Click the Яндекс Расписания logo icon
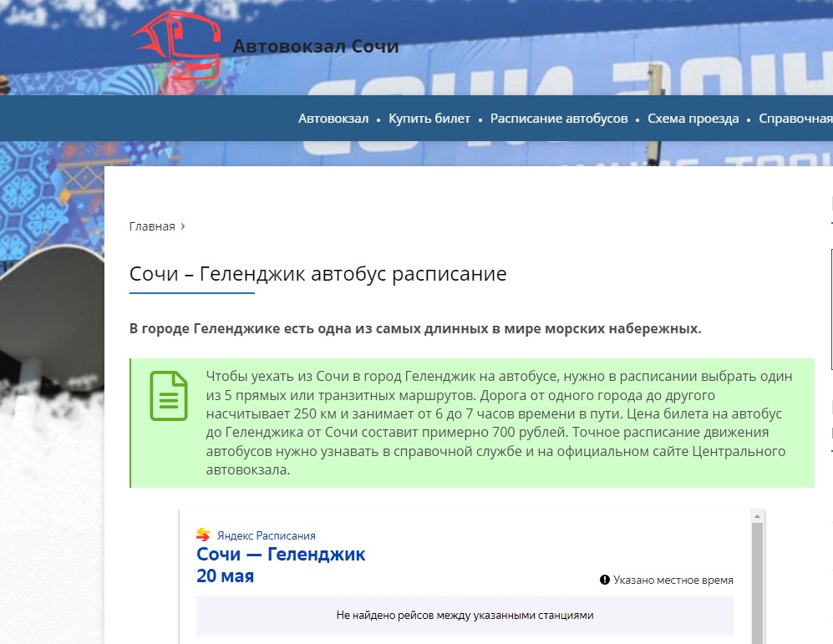833x644 pixels. tap(203, 534)
